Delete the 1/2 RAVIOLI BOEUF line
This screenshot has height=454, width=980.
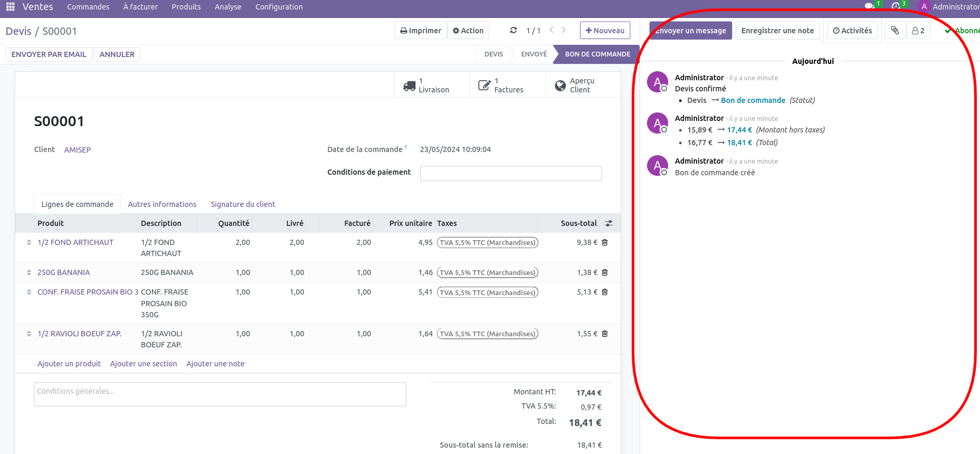[x=605, y=334]
